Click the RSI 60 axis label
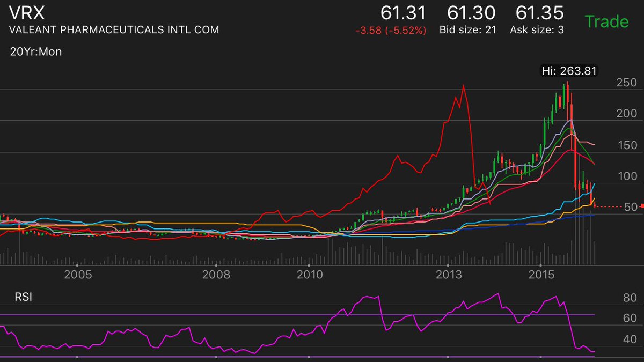Image resolution: width=644 pixels, height=362 pixels. tap(630, 319)
